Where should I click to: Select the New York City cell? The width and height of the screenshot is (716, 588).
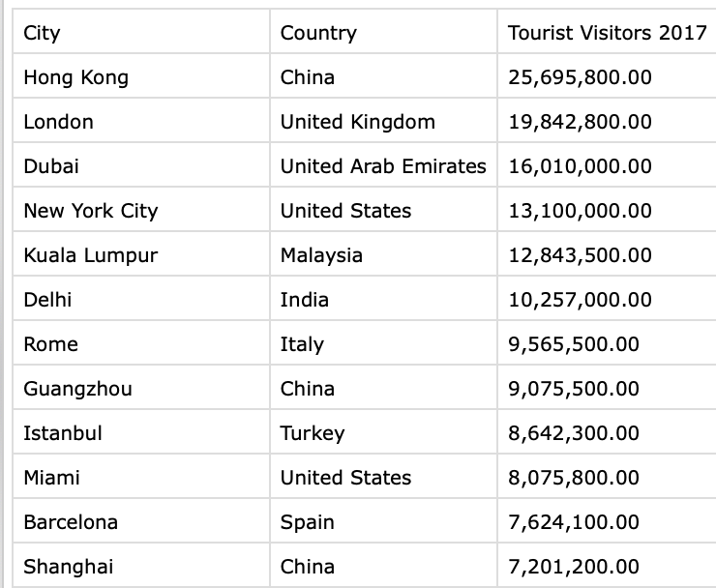pyautogui.click(x=90, y=211)
